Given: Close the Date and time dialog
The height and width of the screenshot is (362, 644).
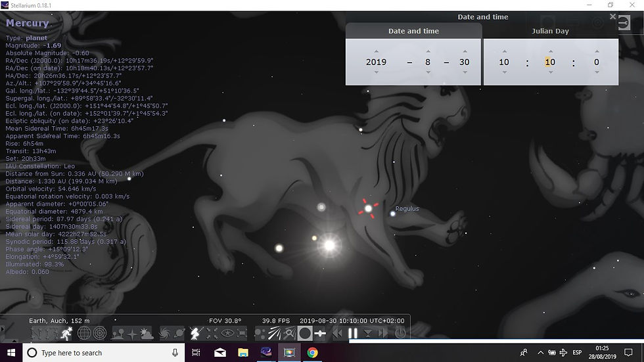Looking at the screenshot, I should 612,16.
